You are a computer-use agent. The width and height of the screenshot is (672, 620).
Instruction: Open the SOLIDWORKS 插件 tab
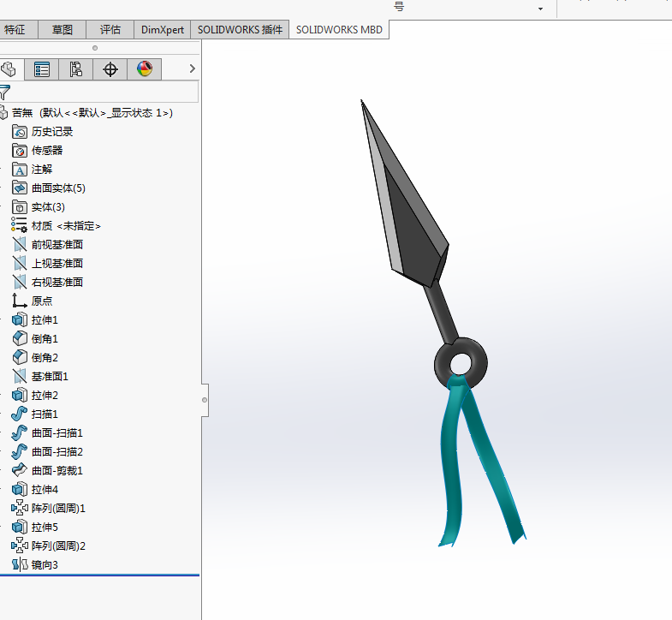click(x=240, y=30)
